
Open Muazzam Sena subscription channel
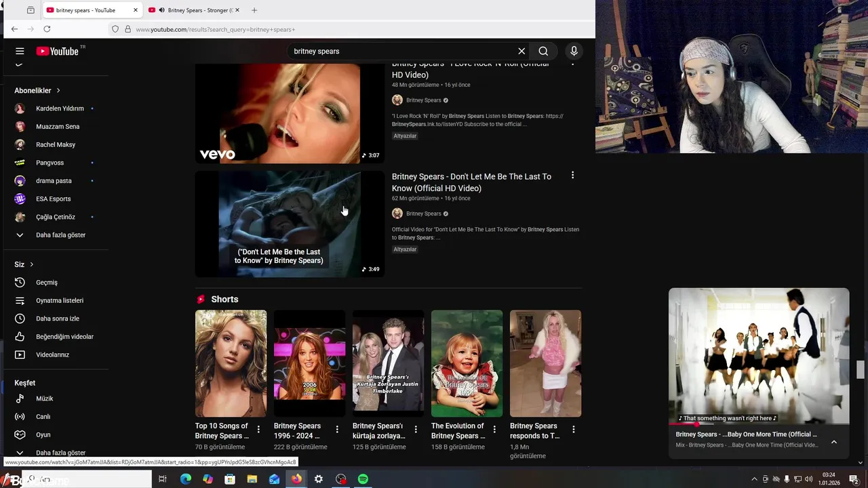[58, 127]
